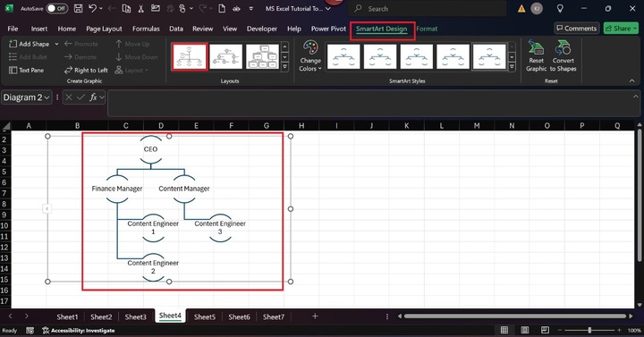Expand the Layouts gallery more arrow
This screenshot has width=644, height=337.
(284, 66)
